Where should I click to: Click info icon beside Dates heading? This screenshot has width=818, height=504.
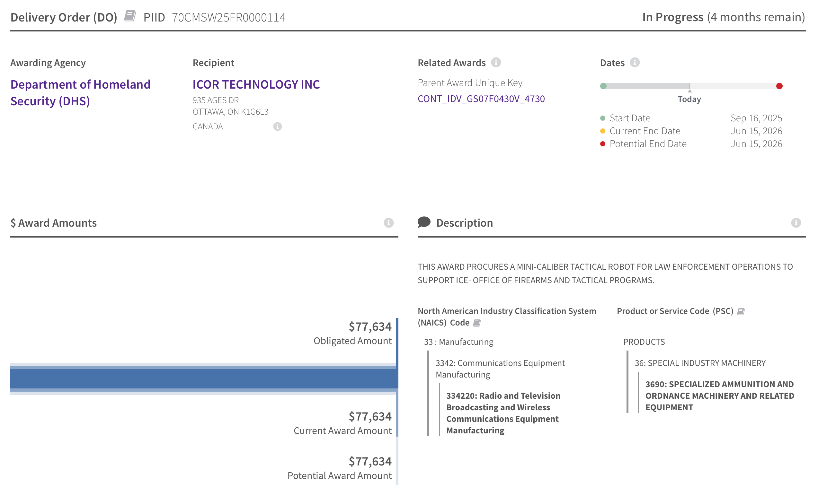click(x=635, y=62)
